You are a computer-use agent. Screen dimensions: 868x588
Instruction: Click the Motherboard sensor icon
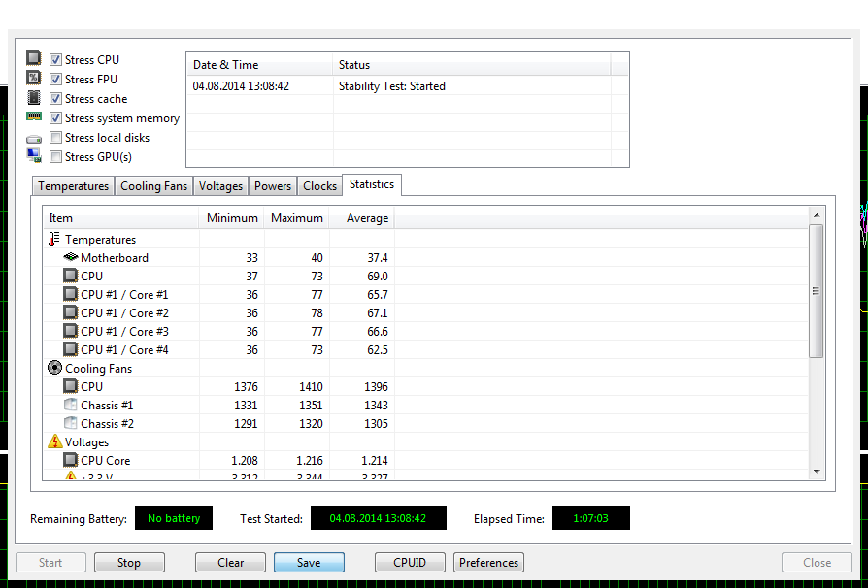point(70,258)
